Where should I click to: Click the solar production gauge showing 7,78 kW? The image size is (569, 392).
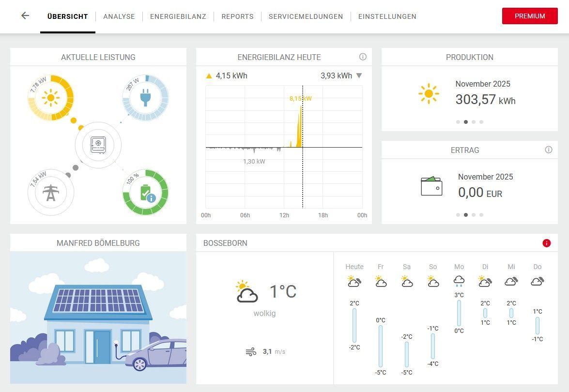[50, 97]
